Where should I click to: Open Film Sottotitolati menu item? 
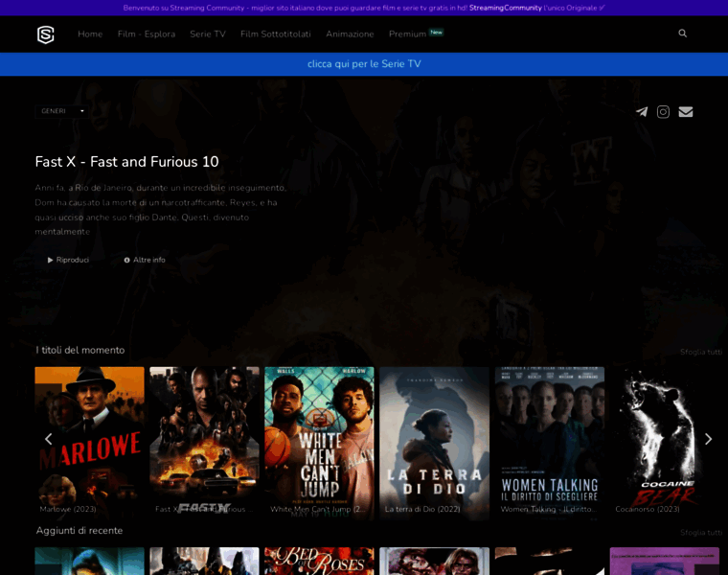pyautogui.click(x=275, y=34)
